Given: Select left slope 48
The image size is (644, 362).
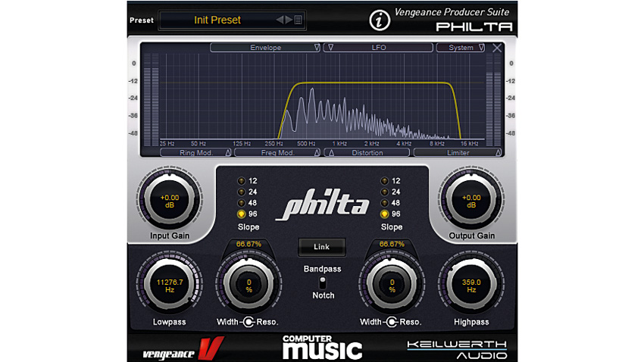Looking at the screenshot, I should coord(241,203).
